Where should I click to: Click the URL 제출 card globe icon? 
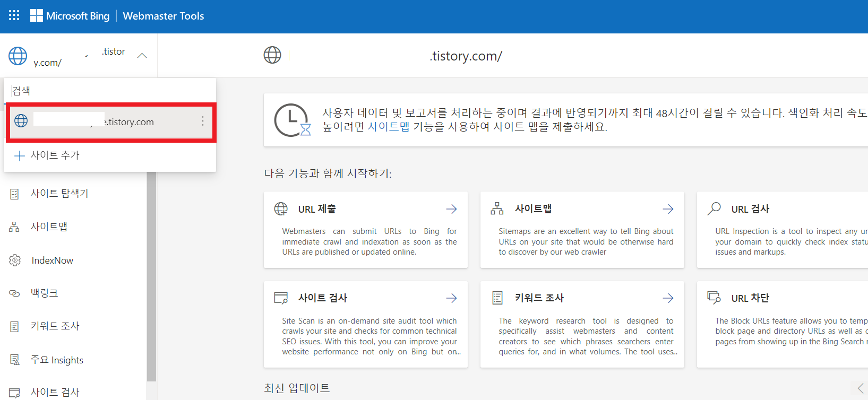281,209
